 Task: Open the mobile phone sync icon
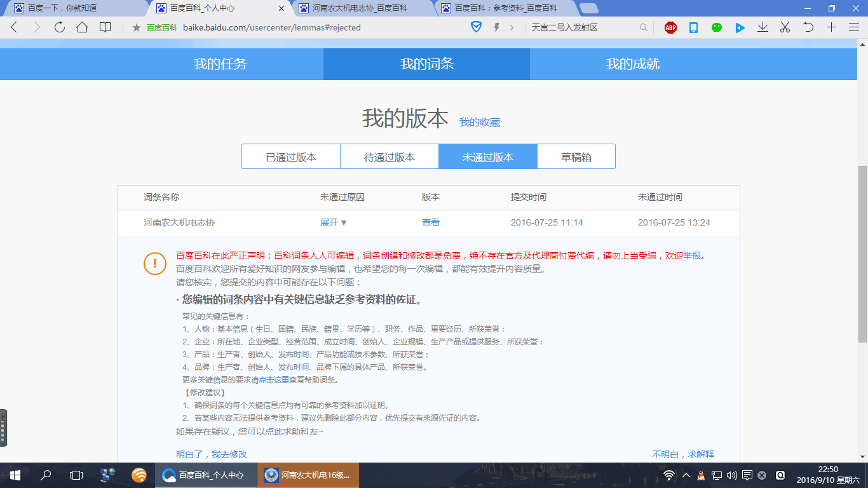click(x=693, y=27)
